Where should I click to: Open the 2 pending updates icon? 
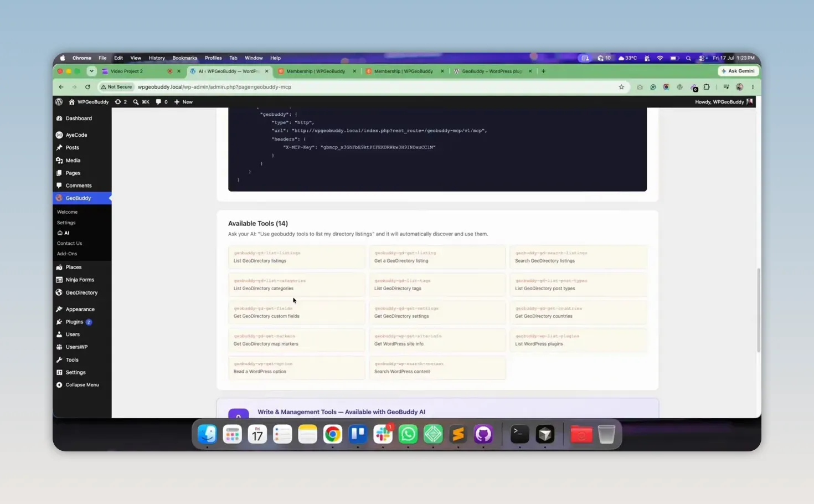pos(121,102)
